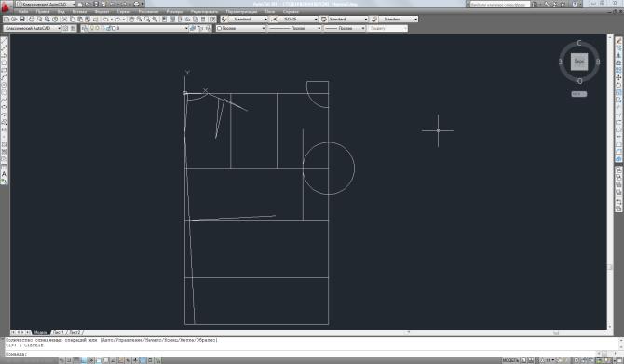This screenshot has width=624, height=364.
Task: Open the lineweight Послою dropdown
Action: (345, 28)
